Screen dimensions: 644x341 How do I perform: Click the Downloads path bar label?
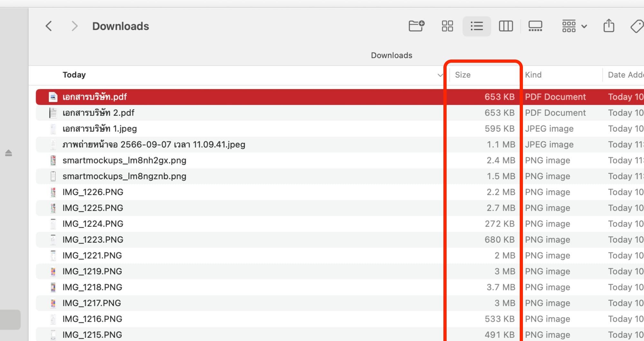(391, 55)
